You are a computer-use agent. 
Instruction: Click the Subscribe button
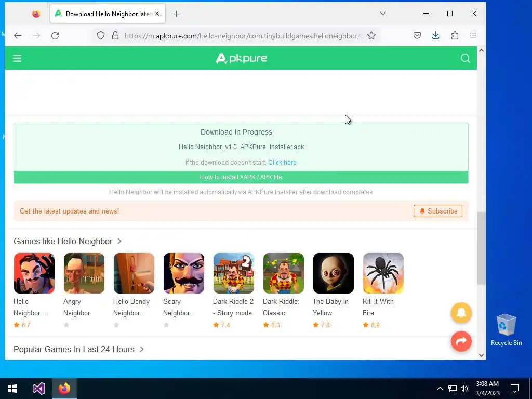(437, 211)
